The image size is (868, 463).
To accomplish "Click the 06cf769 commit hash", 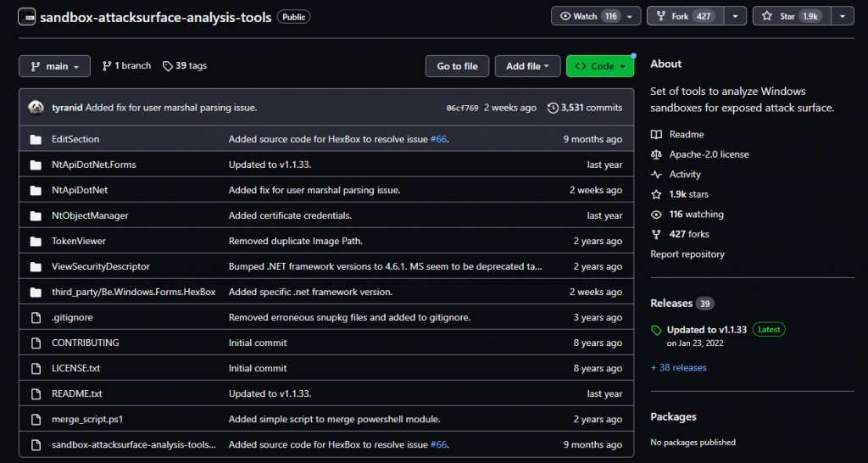I will (x=462, y=109).
